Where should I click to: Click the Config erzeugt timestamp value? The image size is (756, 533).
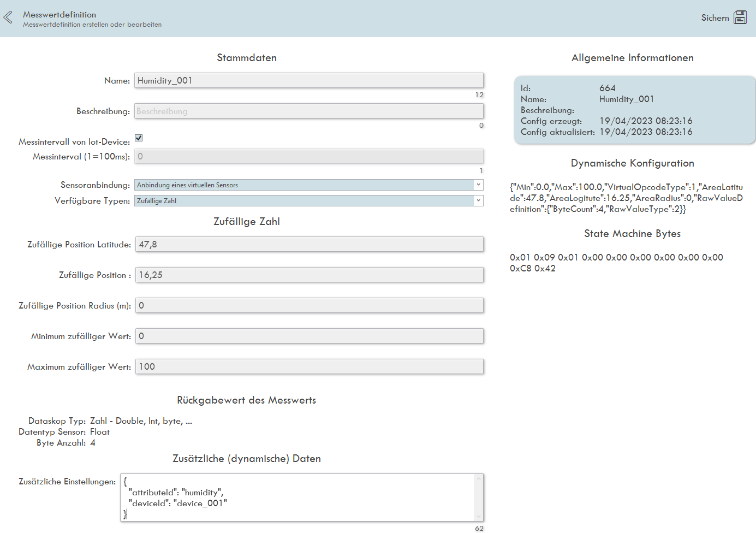tap(646, 121)
